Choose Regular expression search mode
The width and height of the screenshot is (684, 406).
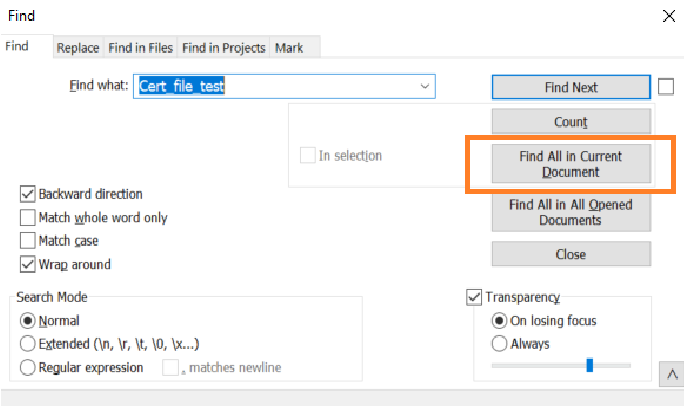point(28,367)
